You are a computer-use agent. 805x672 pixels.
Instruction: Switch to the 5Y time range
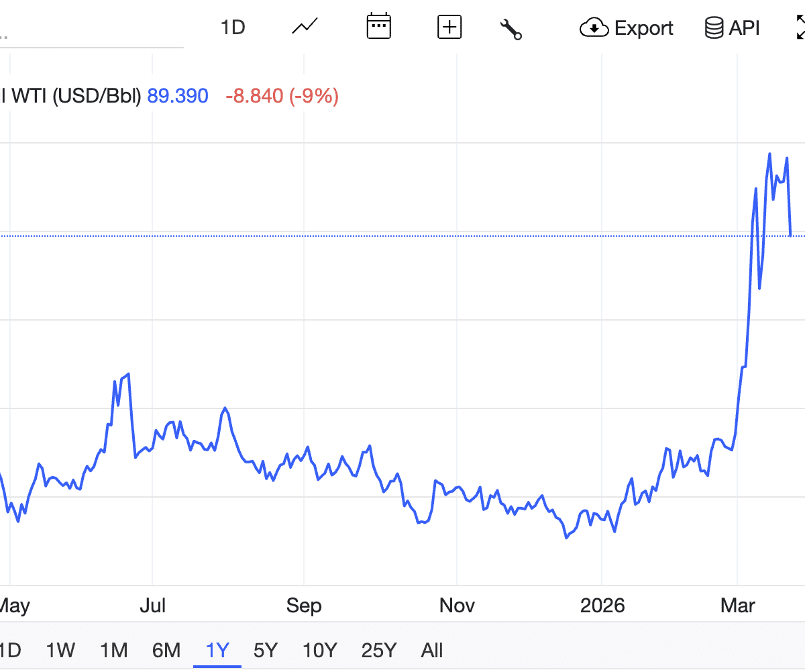266,650
